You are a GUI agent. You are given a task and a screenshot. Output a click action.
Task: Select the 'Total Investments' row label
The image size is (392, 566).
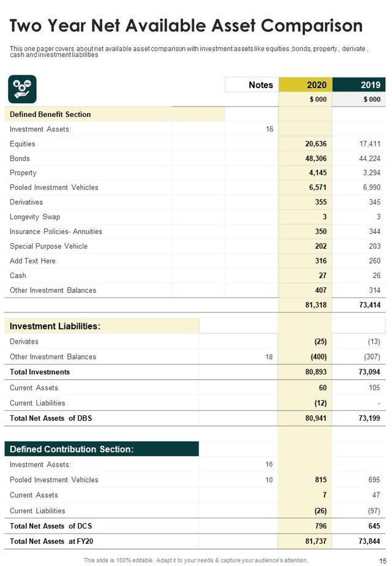coord(40,372)
